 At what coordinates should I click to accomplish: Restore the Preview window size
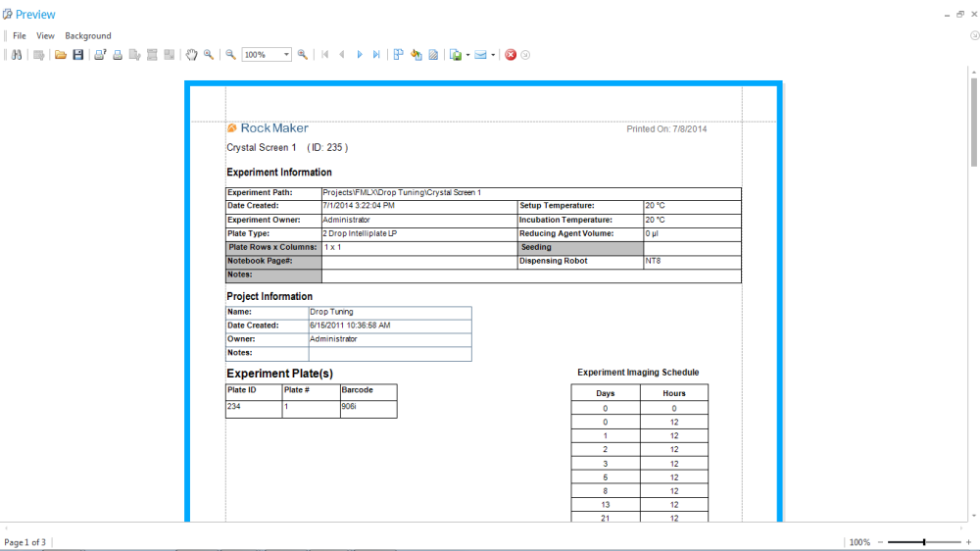click(960, 14)
